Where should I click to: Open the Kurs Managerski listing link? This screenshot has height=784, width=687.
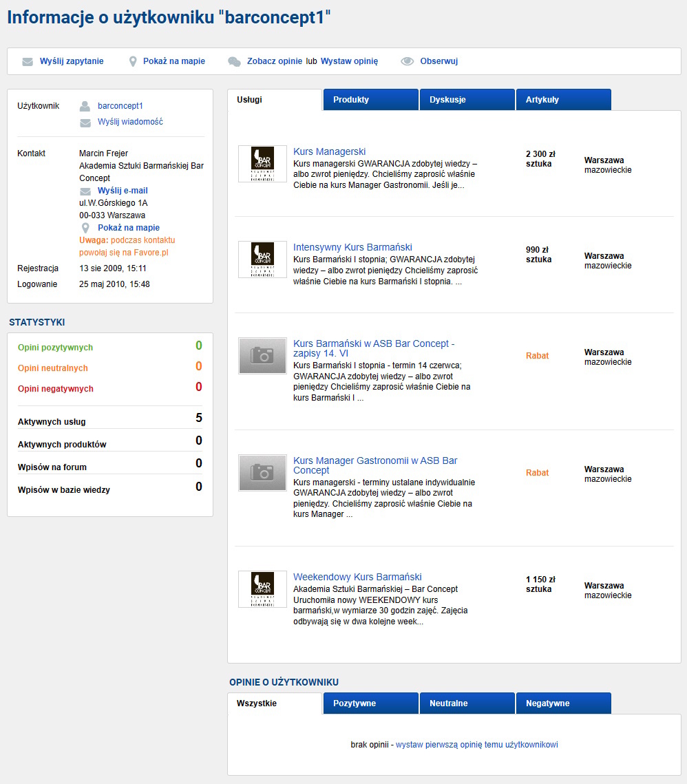pyautogui.click(x=329, y=151)
